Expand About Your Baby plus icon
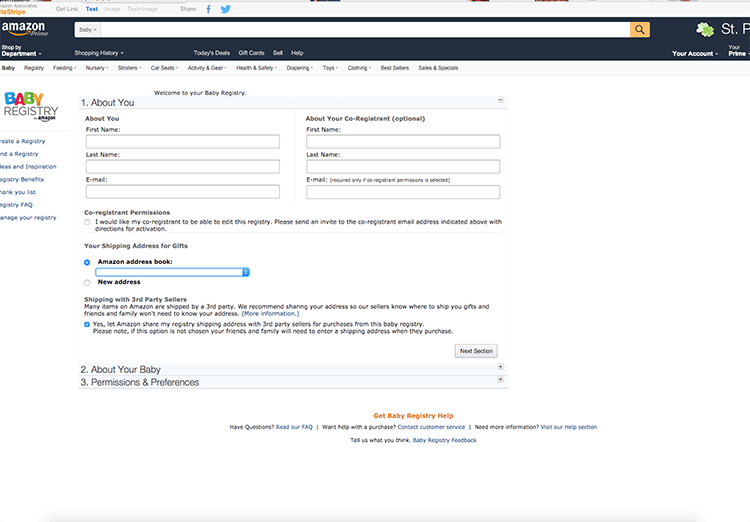Screen dimensions: 750x522 pyautogui.click(x=501, y=368)
